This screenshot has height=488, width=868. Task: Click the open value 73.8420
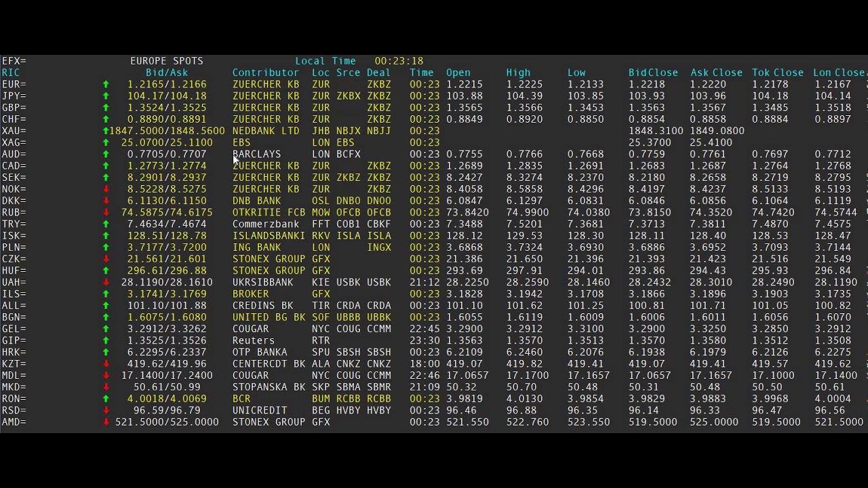467,212
